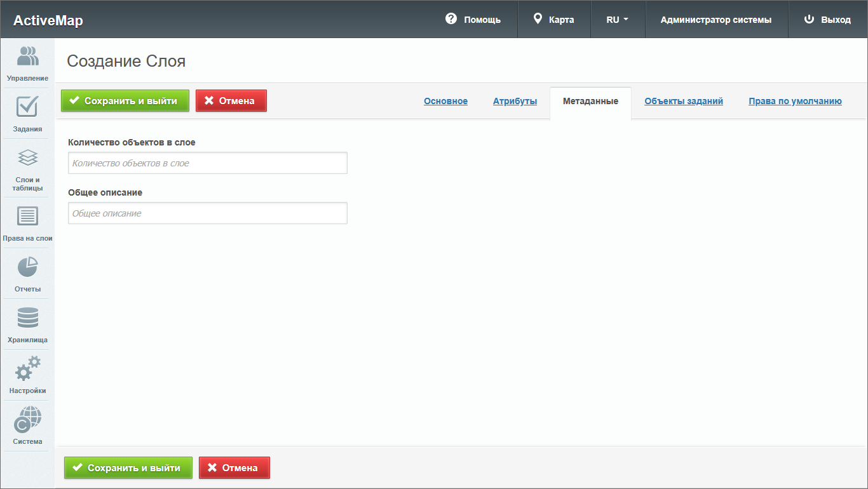Click the bottom Отмена button
This screenshot has width=868, height=489.
(x=234, y=468)
